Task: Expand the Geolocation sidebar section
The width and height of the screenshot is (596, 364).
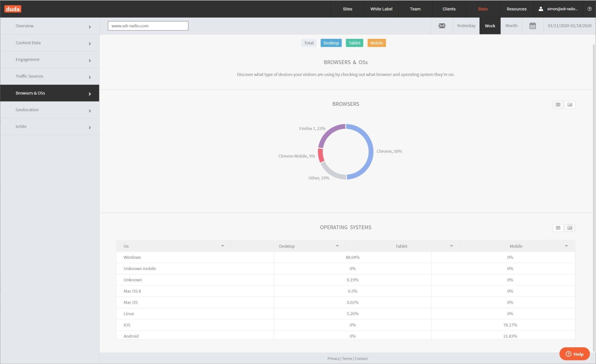Action: [x=50, y=110]
